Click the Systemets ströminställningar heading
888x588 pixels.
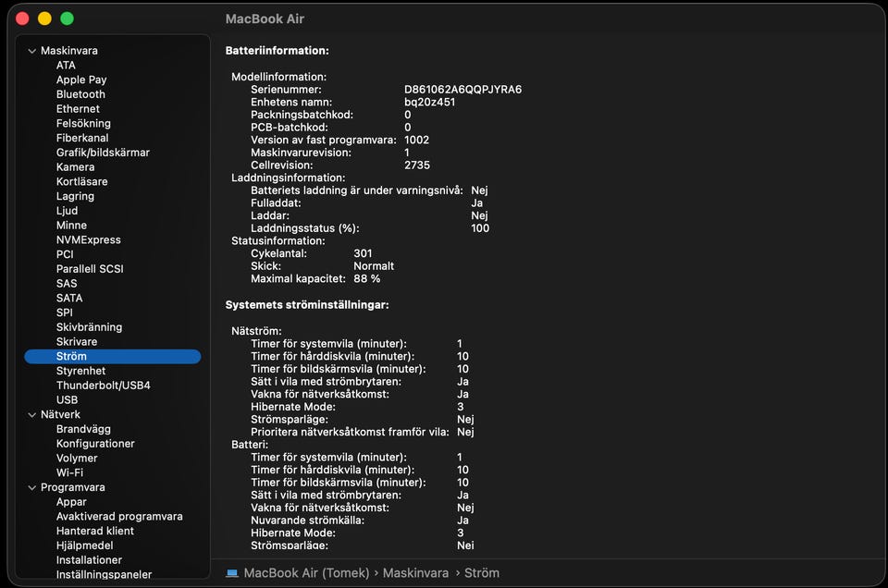[307, 305]
